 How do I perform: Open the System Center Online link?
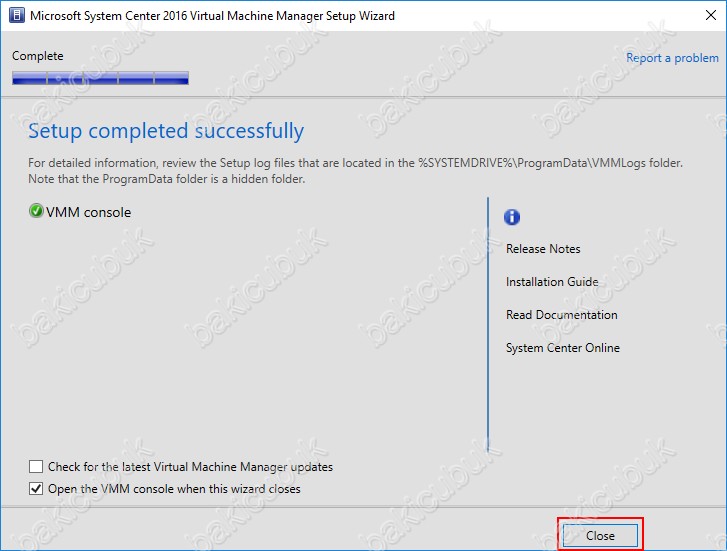pyautogui.click(x=562, y=348)
